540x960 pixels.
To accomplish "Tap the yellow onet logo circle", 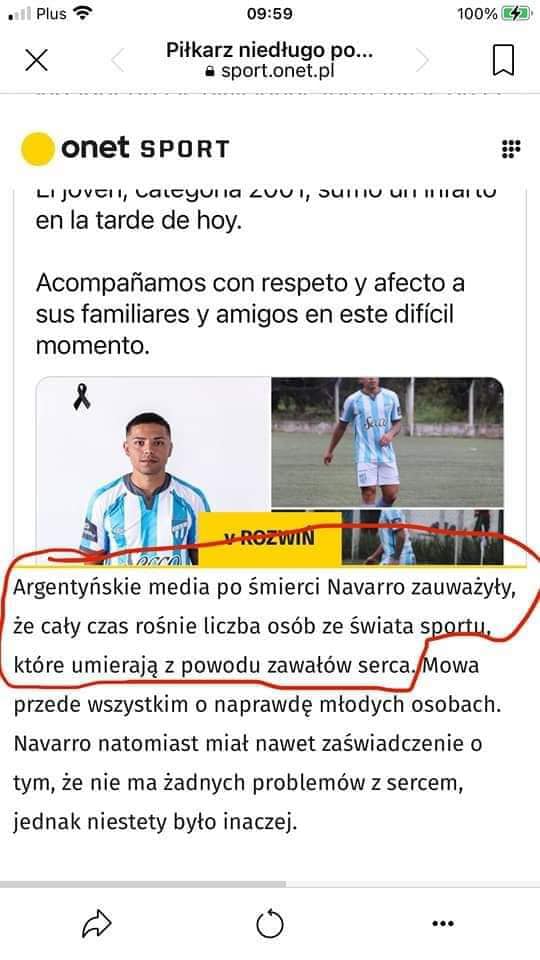I will tap(38, 149).
